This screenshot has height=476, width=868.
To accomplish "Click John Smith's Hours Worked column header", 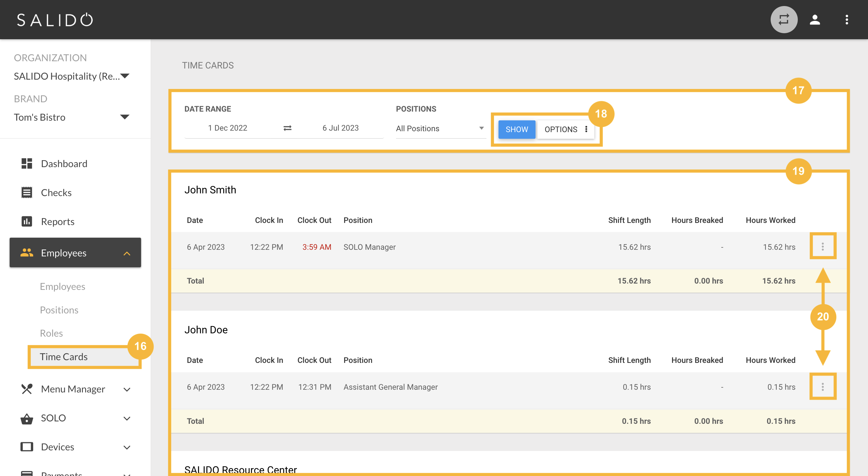I will 770,220.
